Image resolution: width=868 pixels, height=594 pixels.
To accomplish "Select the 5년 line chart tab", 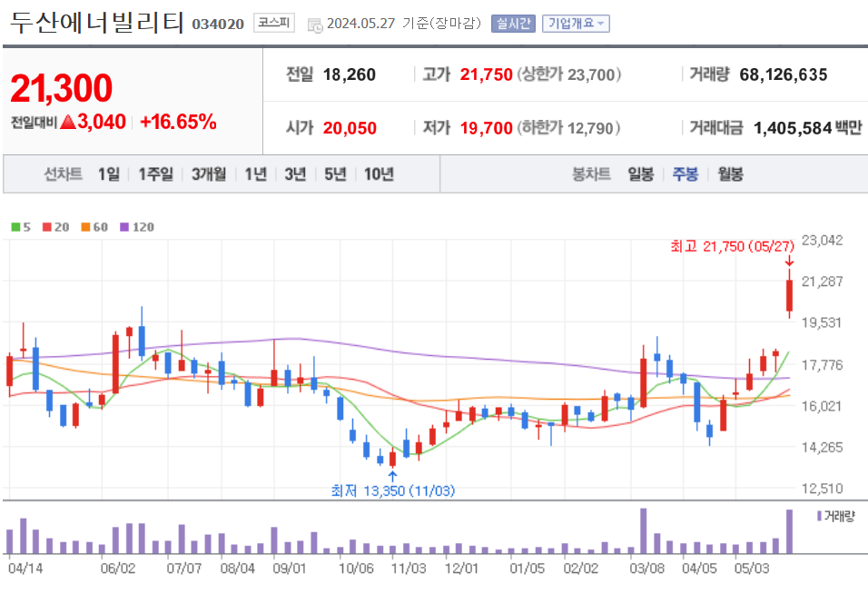I will [335, 174].
